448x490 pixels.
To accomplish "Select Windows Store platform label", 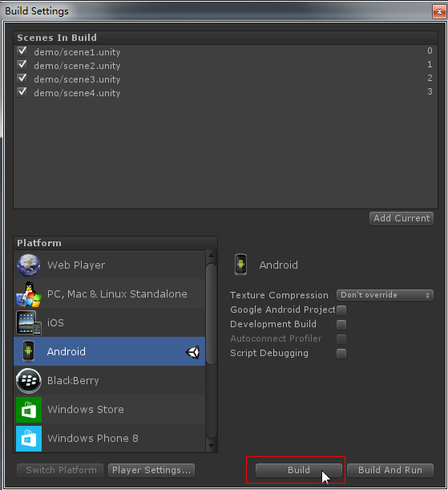I will 86,409.
